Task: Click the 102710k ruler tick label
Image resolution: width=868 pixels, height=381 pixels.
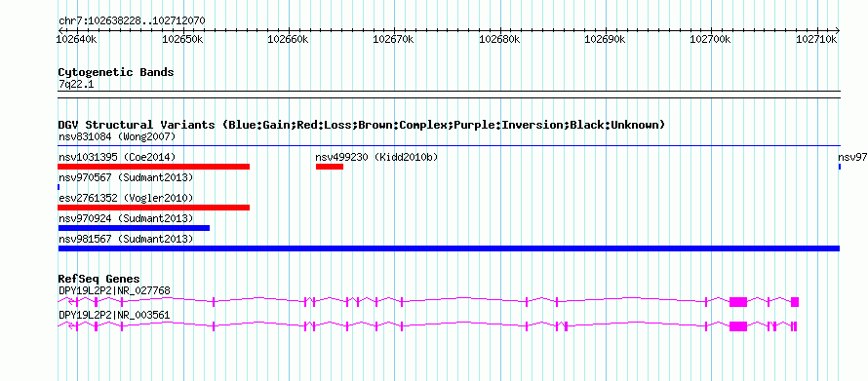Action: [816, 40]
